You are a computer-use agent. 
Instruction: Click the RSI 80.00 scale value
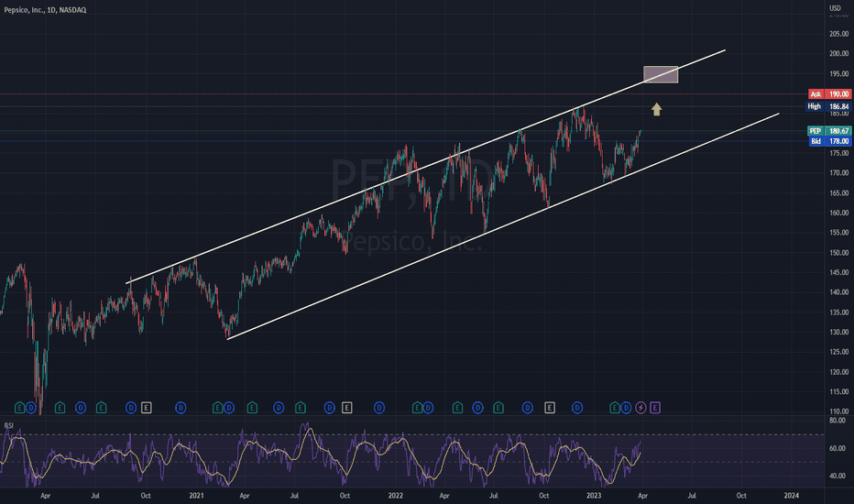pos(838,421)
